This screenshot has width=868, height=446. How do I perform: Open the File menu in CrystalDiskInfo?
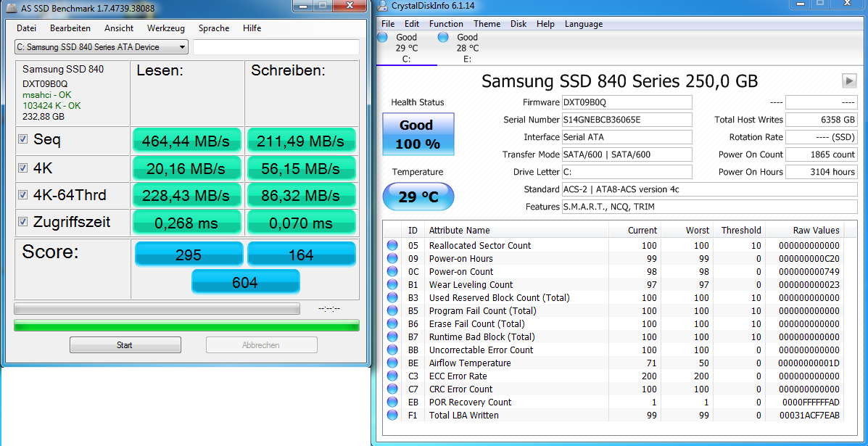(x=388, y=24)
